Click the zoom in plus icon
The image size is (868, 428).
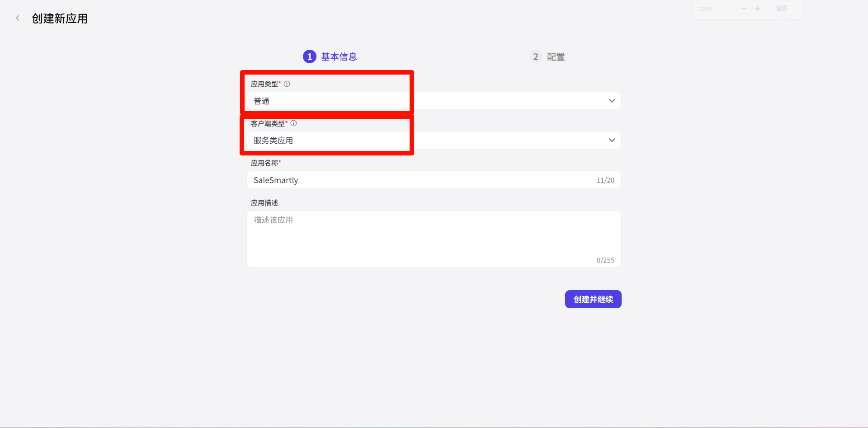758,9
